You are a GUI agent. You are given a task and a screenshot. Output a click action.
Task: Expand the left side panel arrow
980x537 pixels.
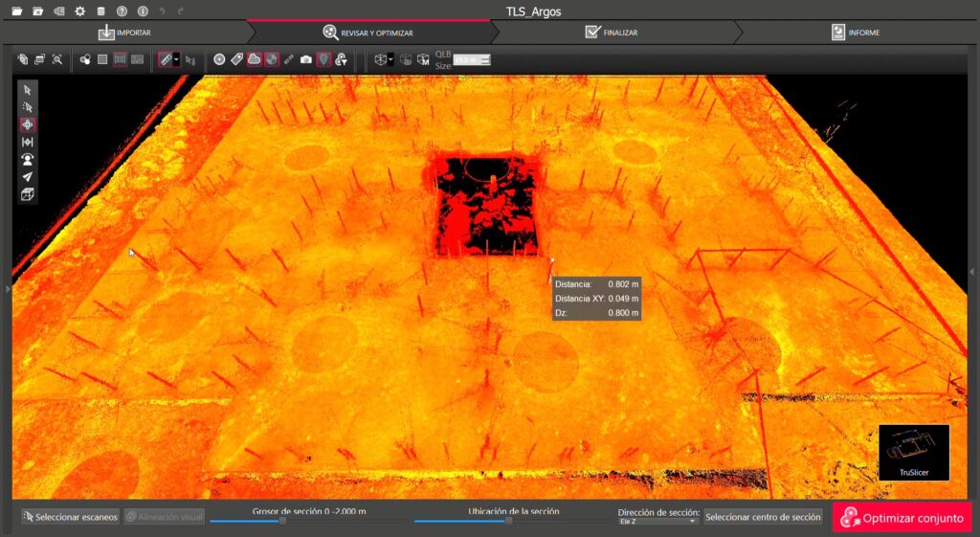click(x=8, y=288)
